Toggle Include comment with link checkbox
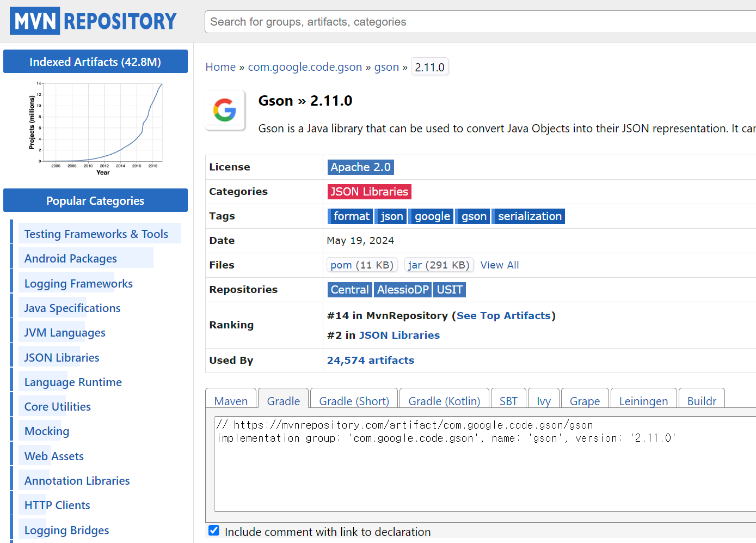This screenshot has width=756, height=543. pyautogui.click(x=214, y=530)
